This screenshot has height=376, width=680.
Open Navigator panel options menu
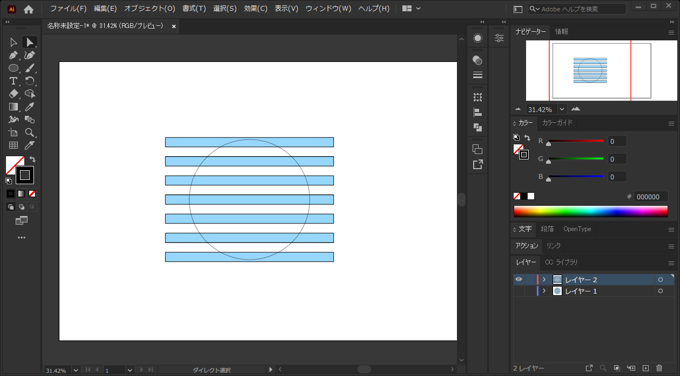(671, 33)
